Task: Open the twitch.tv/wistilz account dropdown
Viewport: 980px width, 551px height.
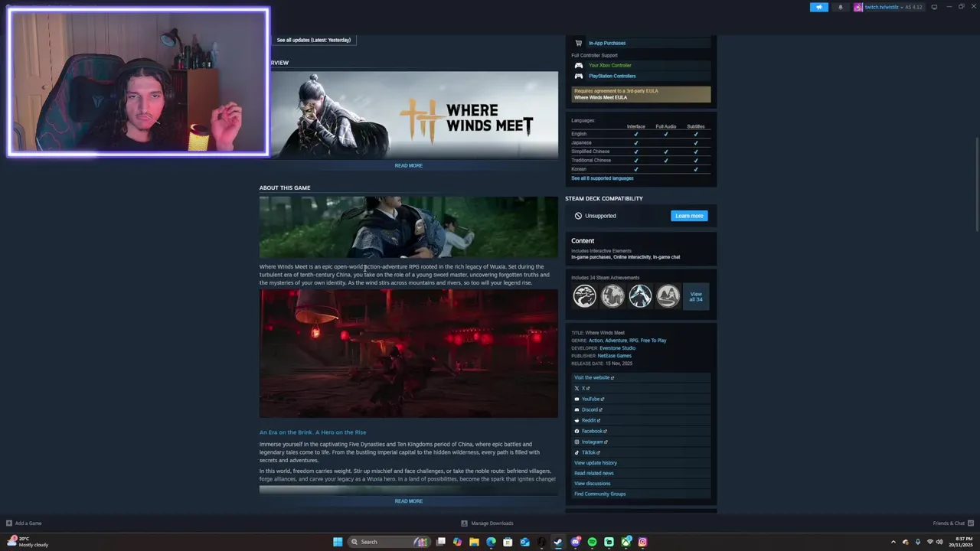Action: tap(888, 7)
